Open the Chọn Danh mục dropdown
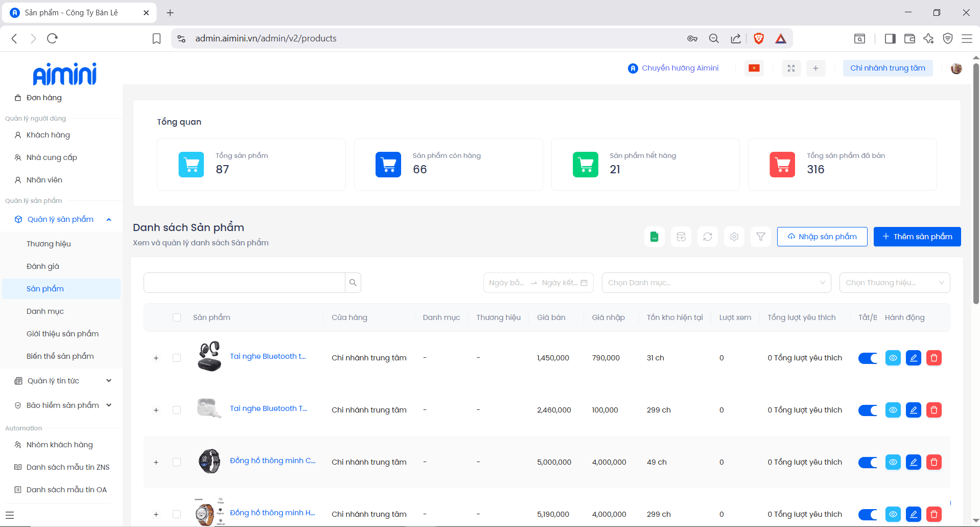The image size is (980, 527). [x=716, y=283]
